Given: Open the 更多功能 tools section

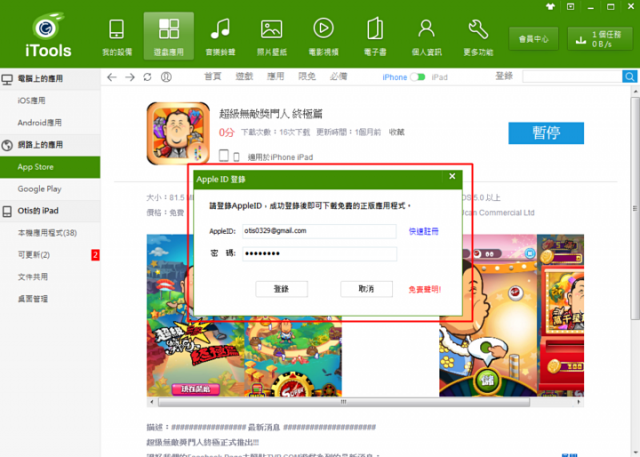Looking at the screenshot, I should click(478, 37).
